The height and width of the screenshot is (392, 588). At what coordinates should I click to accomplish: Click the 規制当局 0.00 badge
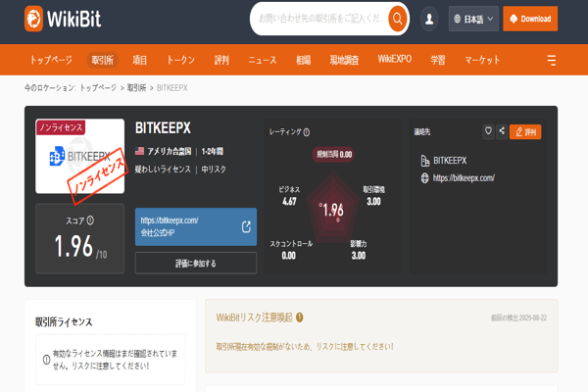(333, 155)
